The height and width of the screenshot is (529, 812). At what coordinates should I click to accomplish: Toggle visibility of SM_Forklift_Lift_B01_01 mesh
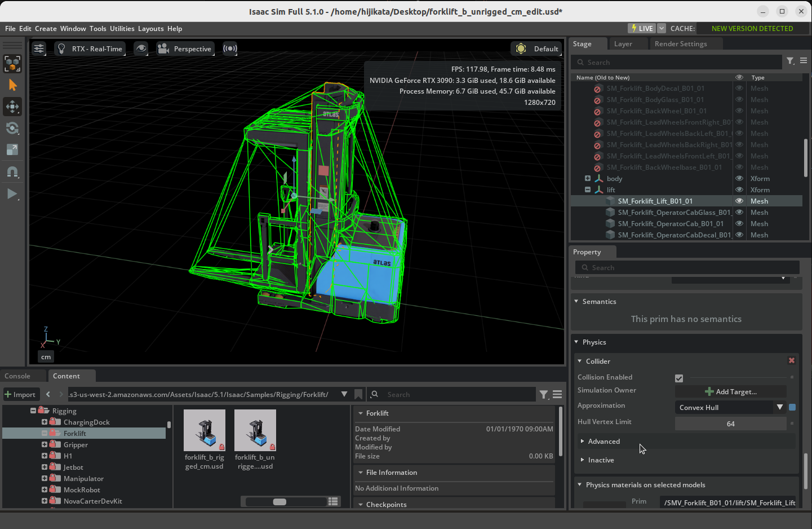pos(739,201)
